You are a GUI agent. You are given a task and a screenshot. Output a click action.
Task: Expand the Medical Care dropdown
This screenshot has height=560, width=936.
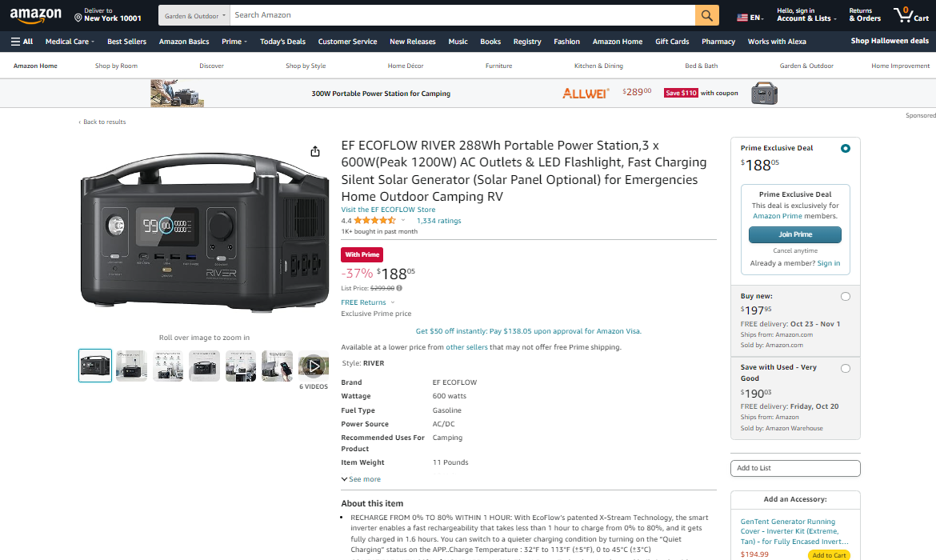pyautogui.click(x=70, y=42)
